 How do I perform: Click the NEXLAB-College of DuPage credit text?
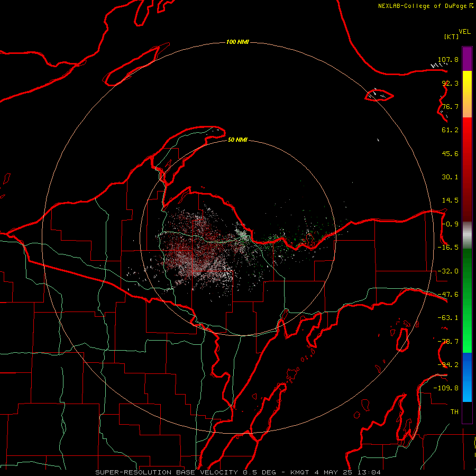point(423,6)
